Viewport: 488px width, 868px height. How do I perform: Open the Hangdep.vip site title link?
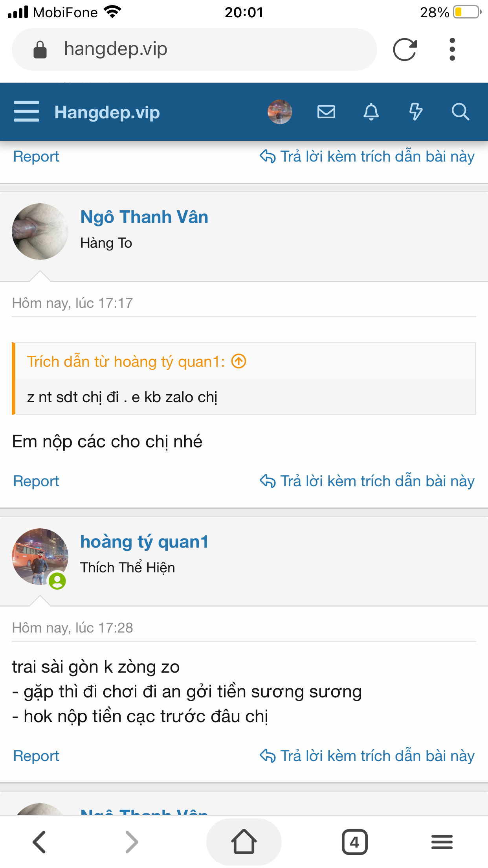(x=107, y=112)
